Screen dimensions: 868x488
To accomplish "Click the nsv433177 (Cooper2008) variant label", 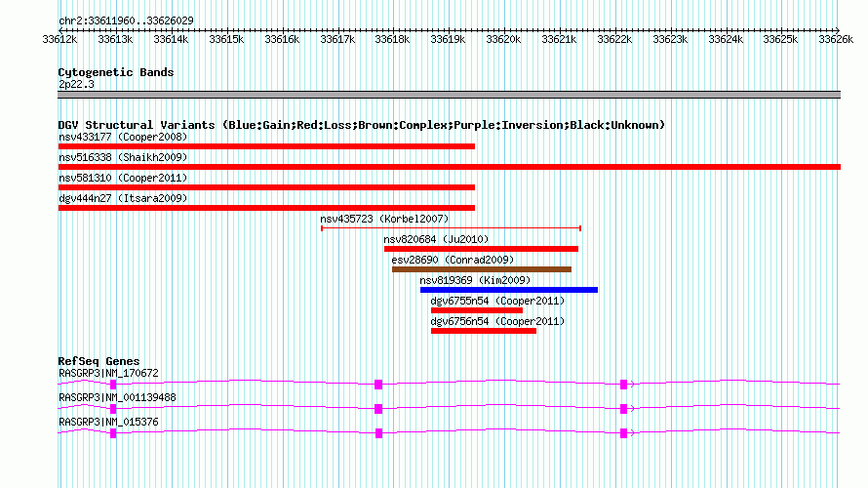I will click(x=123, y=137).
